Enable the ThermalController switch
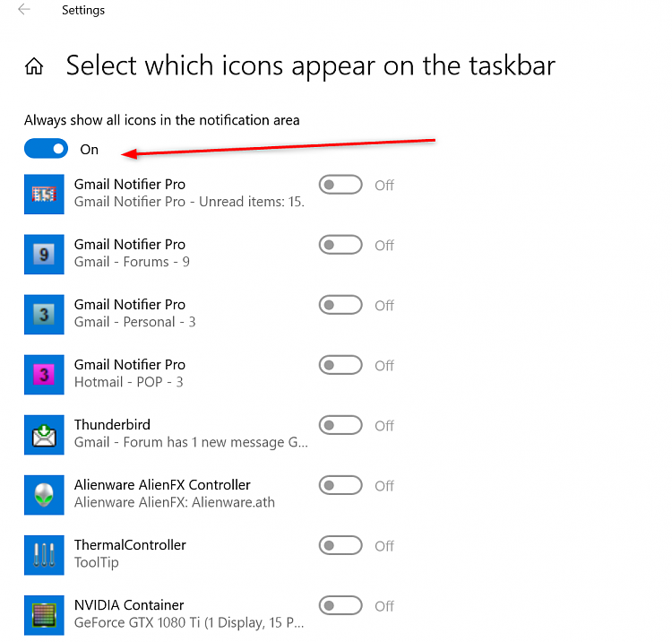This screenshot has width=672, height=642. pos(340,545)
